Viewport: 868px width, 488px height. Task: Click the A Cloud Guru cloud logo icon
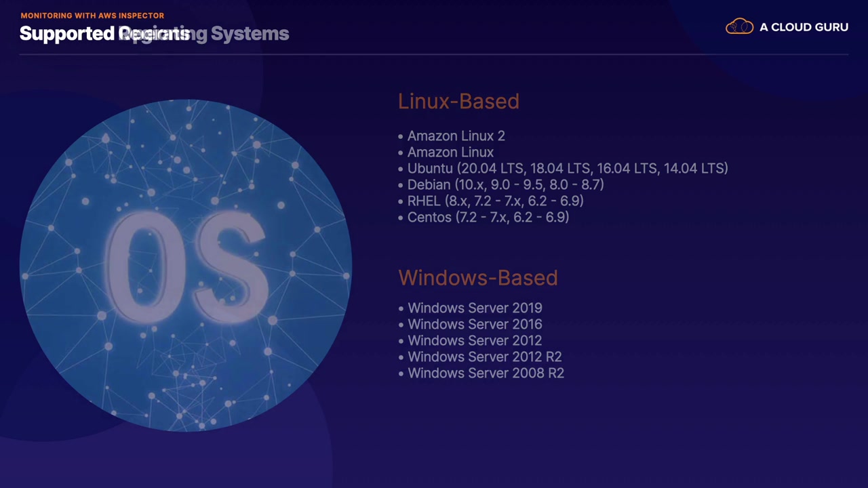[739, 27]
